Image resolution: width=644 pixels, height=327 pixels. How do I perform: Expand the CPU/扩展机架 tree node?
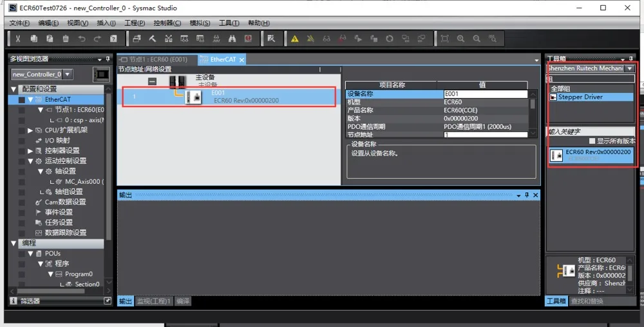click(30, 130)
